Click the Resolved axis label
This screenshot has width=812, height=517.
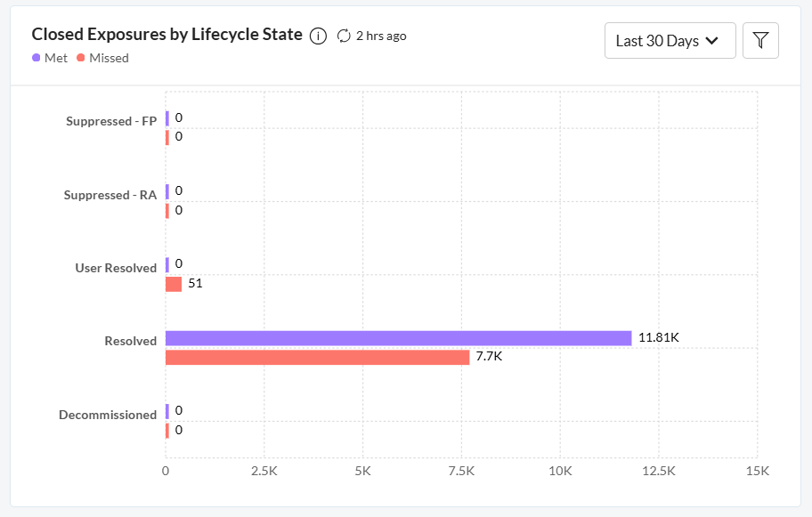[131, 341]
